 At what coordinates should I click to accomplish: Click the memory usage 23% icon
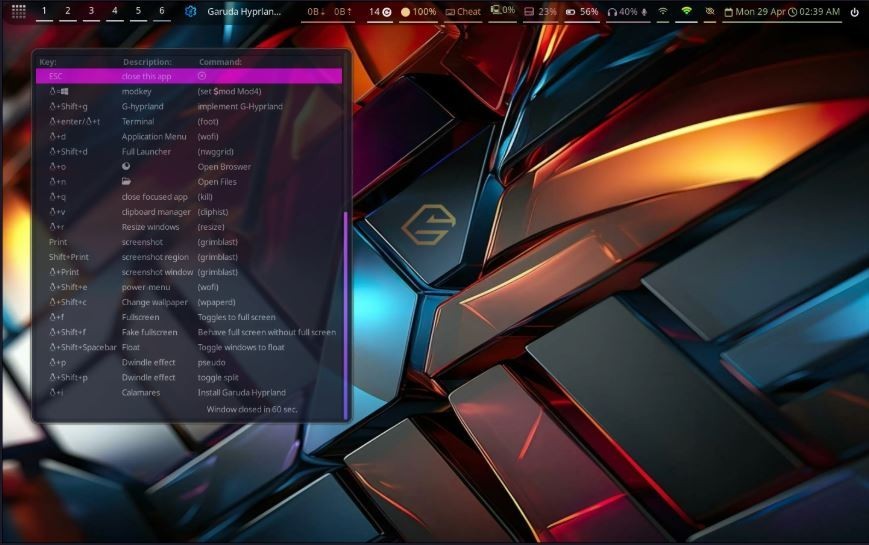point(540,11)
